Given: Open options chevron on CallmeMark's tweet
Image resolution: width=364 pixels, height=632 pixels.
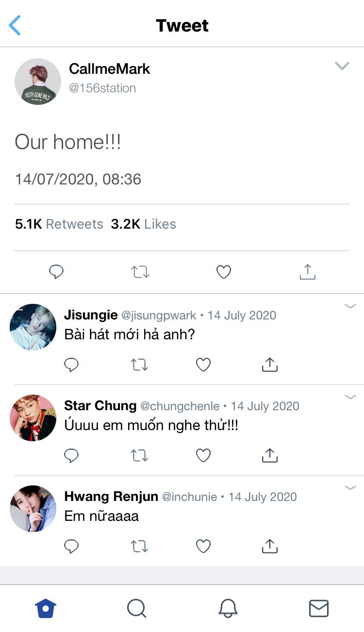Looking at the screenshot, I should 342,66.
